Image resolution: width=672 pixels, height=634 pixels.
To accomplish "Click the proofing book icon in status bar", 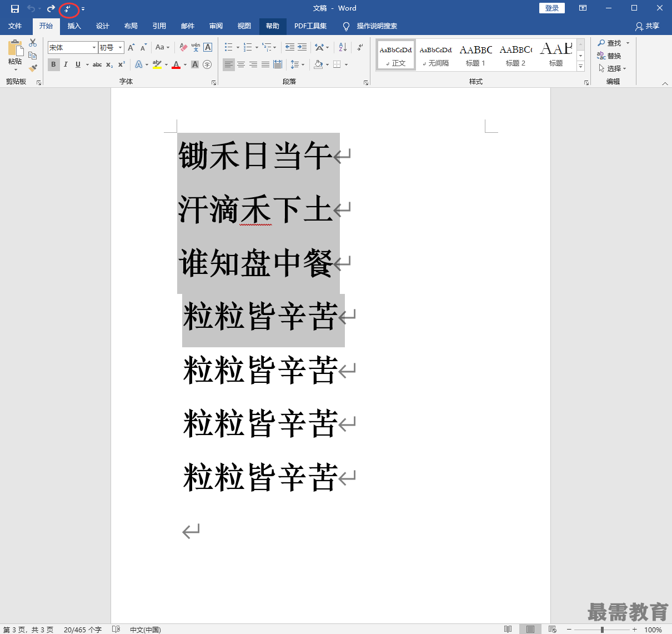I will pyautogui.click(x=116, y=629).
